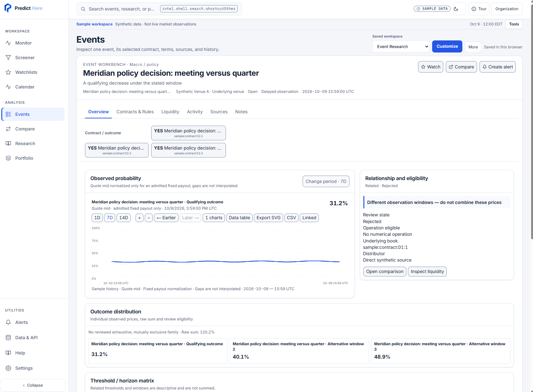The image size is (533, 392).
Task: Open Screener from the sidebar
Action: pyautogui.click(x=33, y=58)
